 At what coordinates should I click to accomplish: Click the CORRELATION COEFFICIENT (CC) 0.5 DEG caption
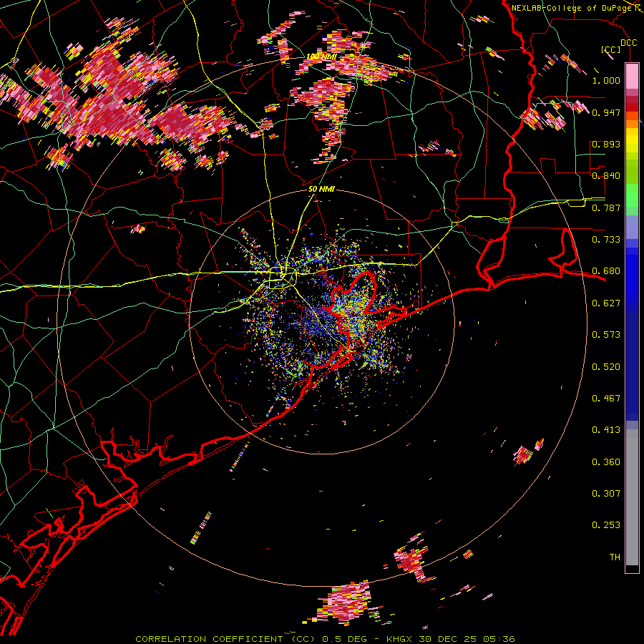[251, 639]
